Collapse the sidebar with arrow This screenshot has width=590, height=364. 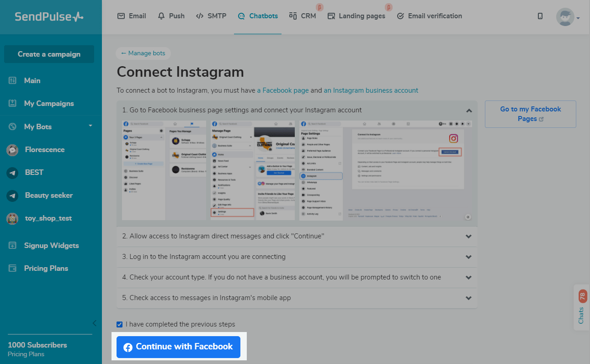coord(95,323)
